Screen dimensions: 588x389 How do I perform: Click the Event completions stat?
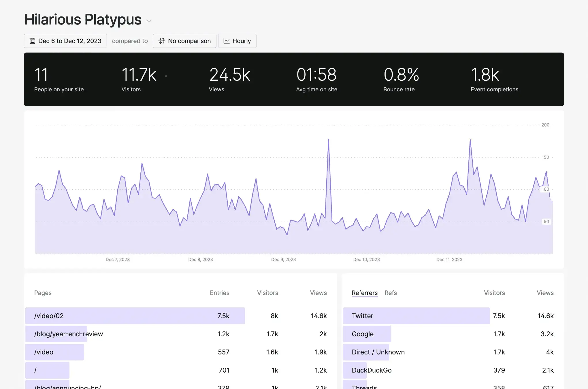click(x=494, y=79)
